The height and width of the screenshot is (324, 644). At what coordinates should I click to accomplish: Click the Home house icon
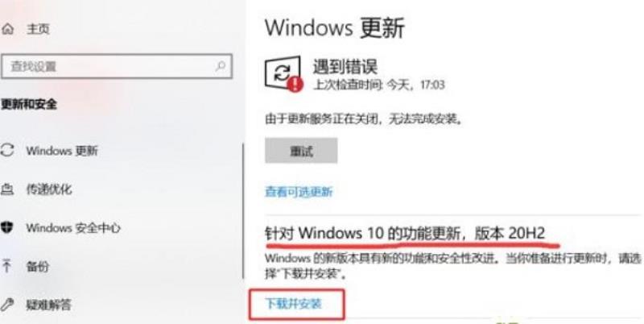(7, 29)
